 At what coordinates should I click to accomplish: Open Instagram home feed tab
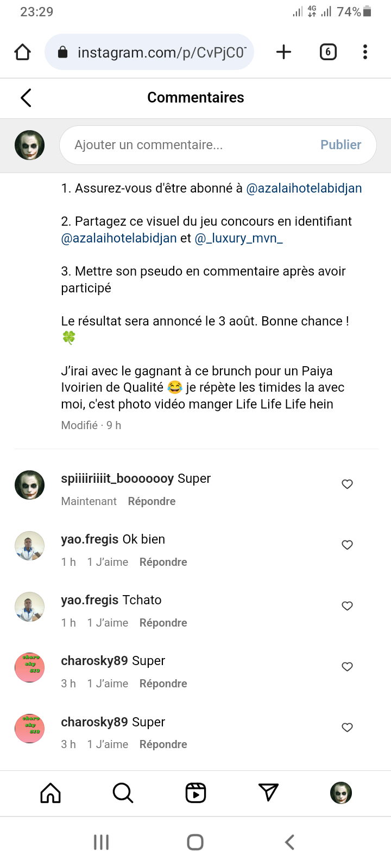pyautogui.click(x=51, y=793)
